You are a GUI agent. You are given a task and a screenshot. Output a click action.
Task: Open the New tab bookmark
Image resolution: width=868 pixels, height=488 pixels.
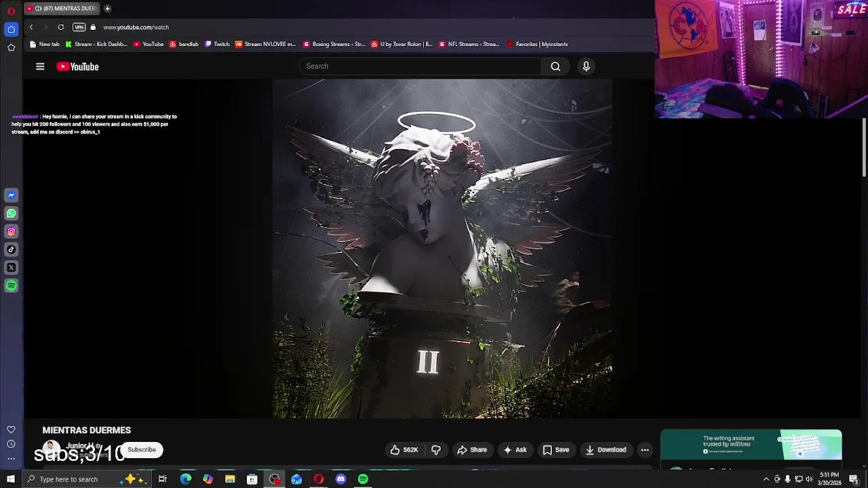(45, 44)
